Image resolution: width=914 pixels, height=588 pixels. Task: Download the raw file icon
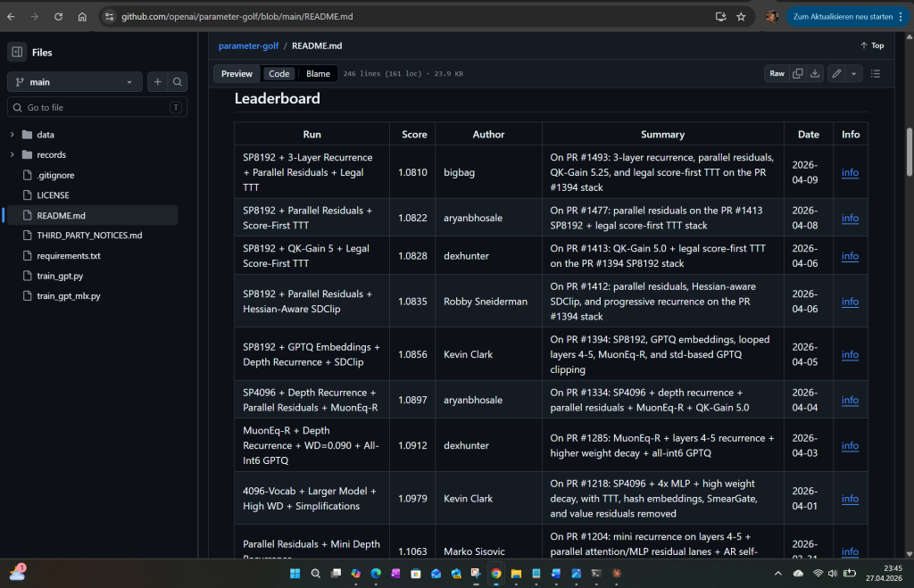click(814, 73)
